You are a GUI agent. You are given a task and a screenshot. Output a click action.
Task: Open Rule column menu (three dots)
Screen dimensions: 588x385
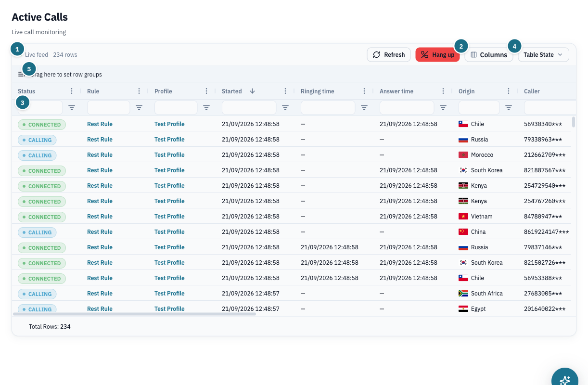click(139, 91)
